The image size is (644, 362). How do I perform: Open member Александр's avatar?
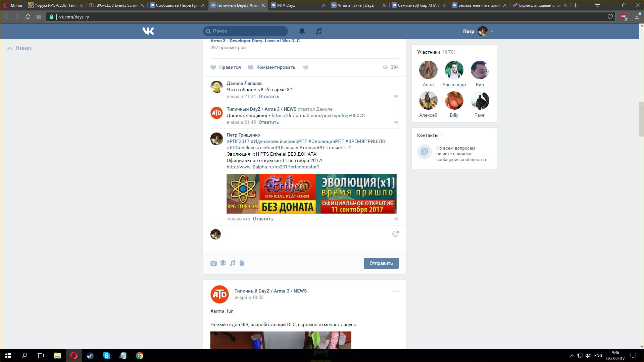point(454,70)
